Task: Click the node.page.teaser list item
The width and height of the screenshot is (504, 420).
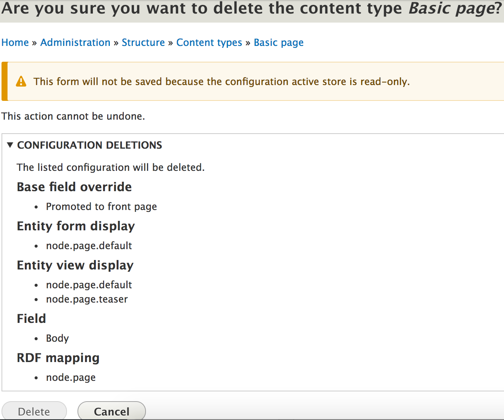Action: pyautogui.click(x=87, y=299)
